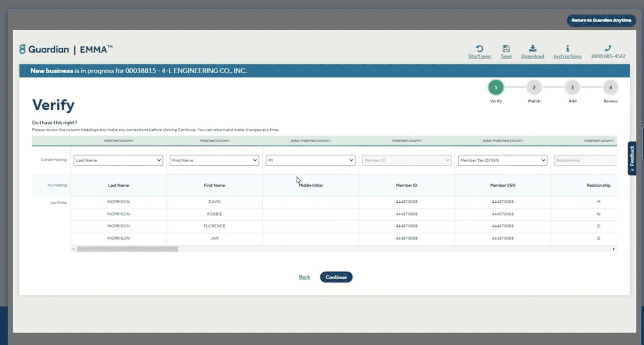644x345 pixels.
Task: Click step 3 Add circle
Action: tap(572, 87)
